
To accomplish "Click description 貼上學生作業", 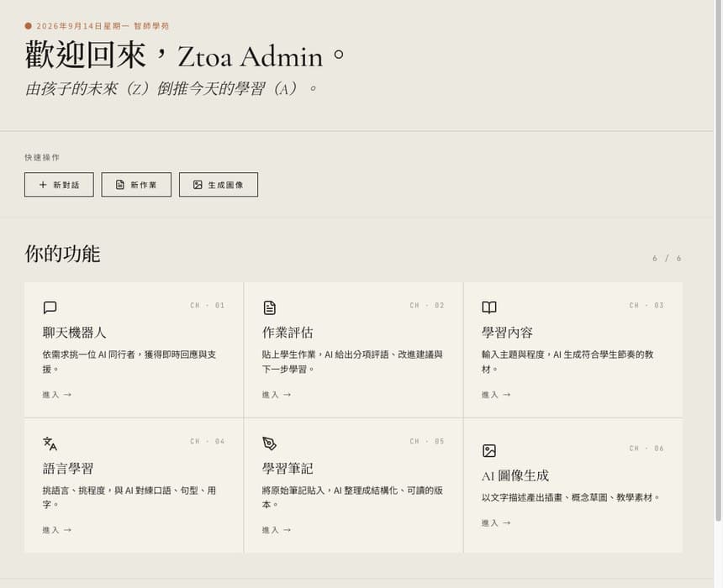I will tap(353, 362).
